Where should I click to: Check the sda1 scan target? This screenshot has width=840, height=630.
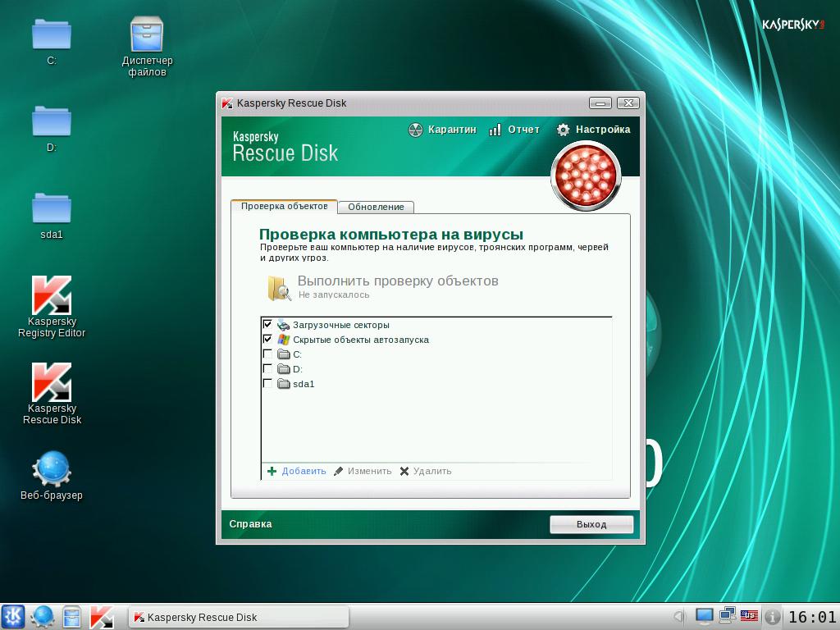(x=268, y=384)
